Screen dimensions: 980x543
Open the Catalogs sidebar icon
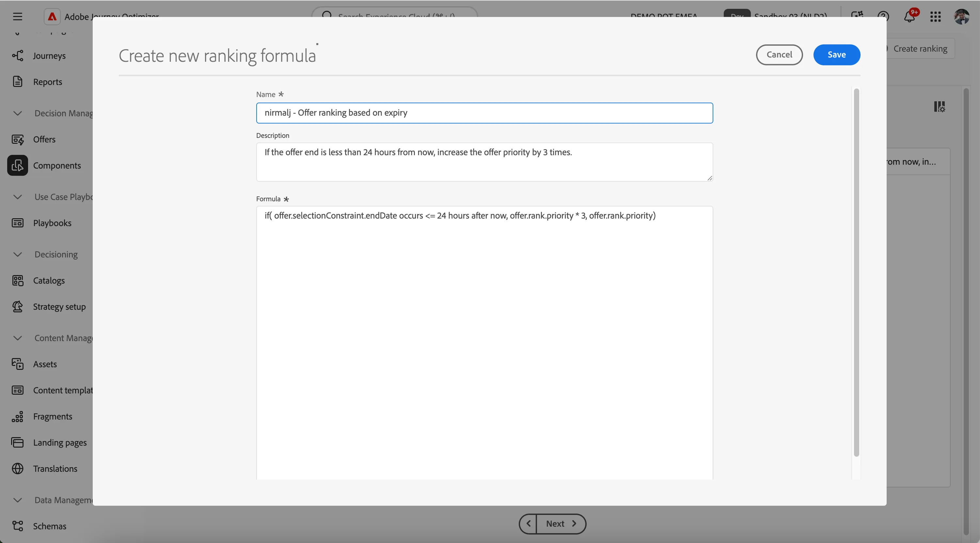[18, 280]
